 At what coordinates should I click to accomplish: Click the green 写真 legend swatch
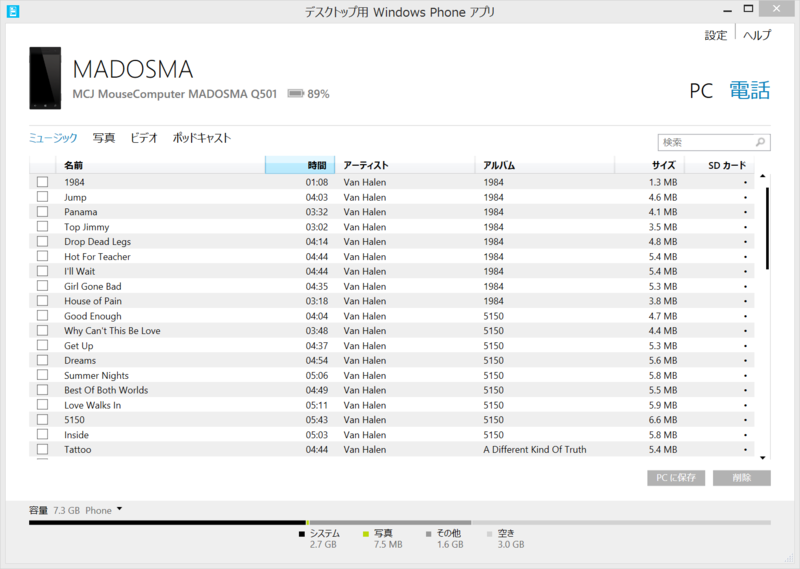tap(366, 534)
